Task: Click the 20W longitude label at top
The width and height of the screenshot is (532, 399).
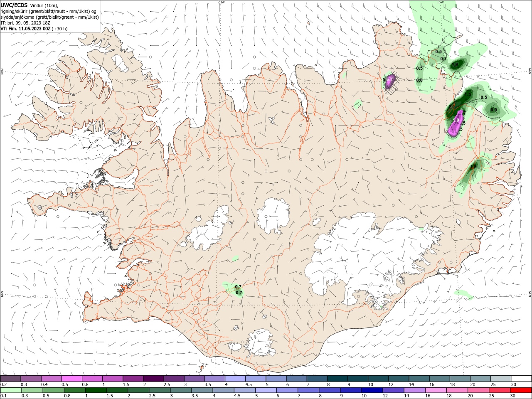Action: coord(221,2)
